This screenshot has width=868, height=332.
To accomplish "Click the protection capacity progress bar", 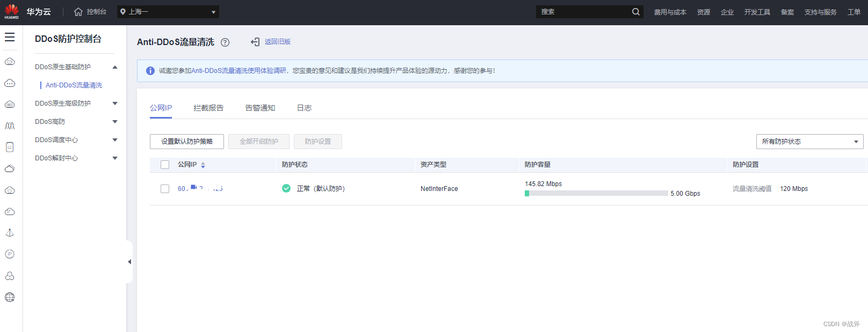I will [596, 193].
